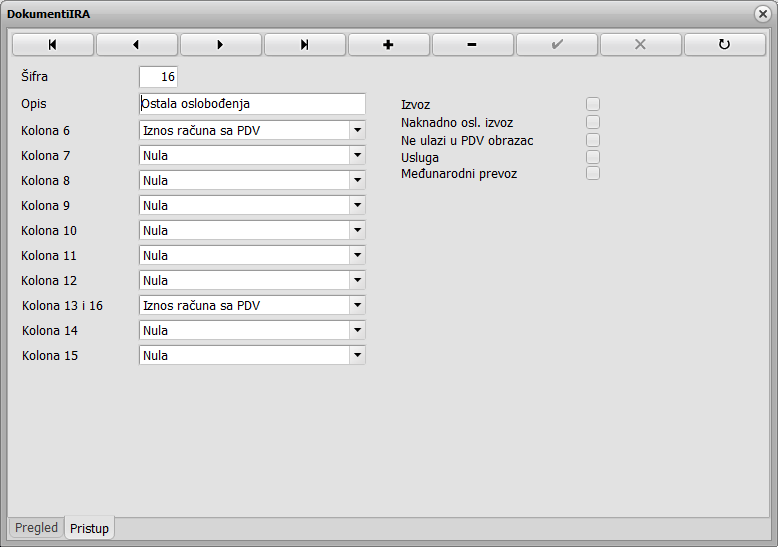Expand Kolona 9 combo box
The height and width of the screenshot is (547, 778).
pyautogui.click(x=357, y=205)
